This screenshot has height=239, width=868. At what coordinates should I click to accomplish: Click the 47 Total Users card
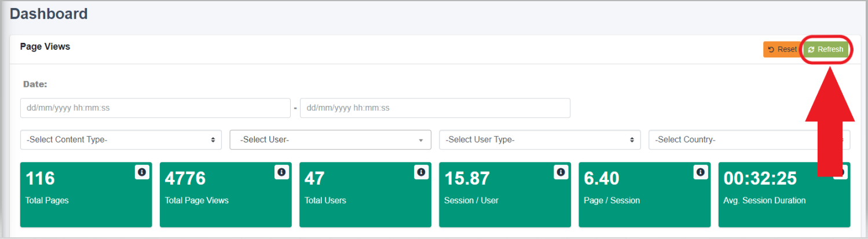pos(365,194)
